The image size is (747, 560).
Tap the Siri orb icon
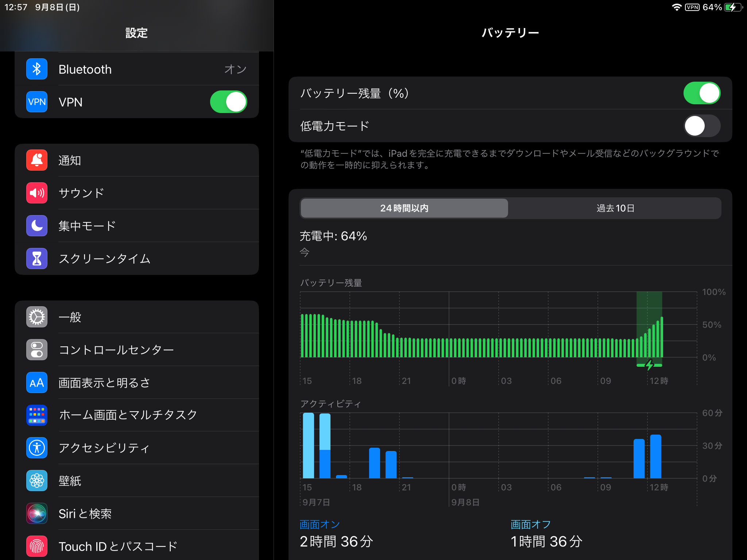(37, 513)
